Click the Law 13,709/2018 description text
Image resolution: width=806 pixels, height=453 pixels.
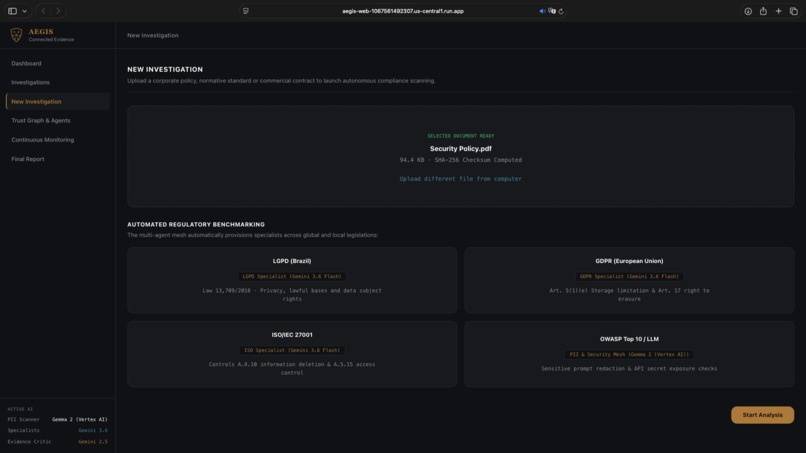(292, 295)
